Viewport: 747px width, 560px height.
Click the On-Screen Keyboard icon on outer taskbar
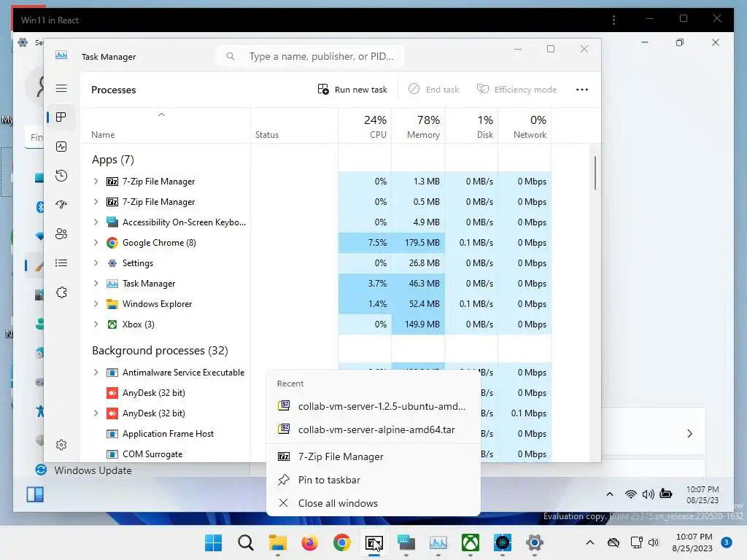[406, 542]
